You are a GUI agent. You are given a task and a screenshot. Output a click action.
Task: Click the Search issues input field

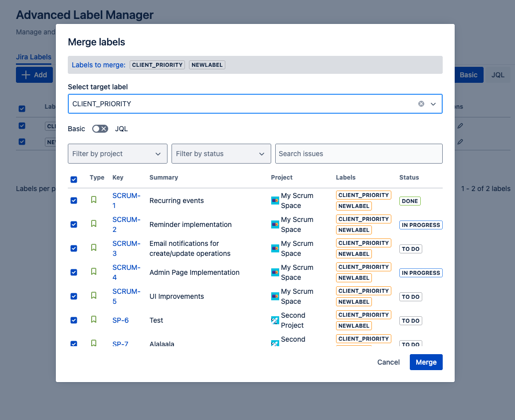[358, 154]
